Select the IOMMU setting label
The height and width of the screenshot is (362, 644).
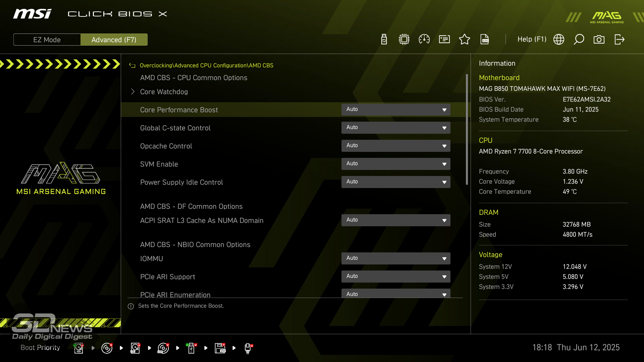[x=151, y=259]
